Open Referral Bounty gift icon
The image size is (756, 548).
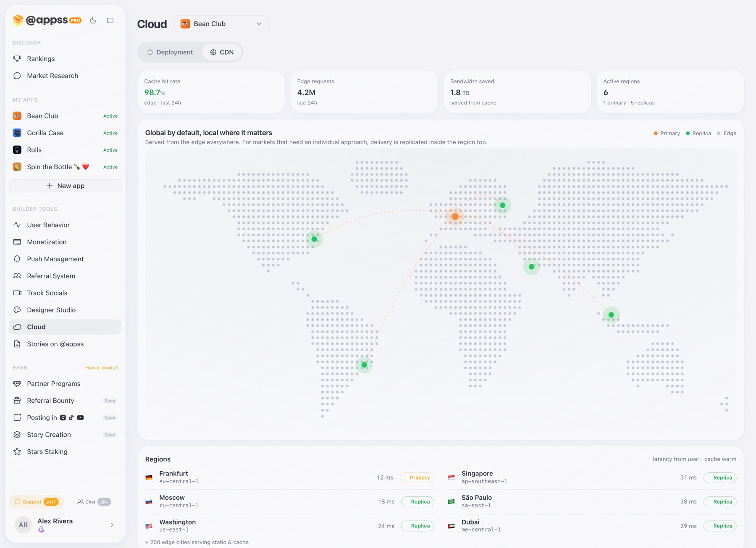(x=17, y=401)
